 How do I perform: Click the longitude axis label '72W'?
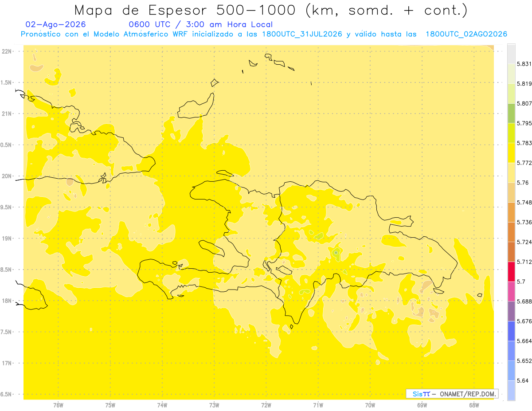tap(266, 405)
